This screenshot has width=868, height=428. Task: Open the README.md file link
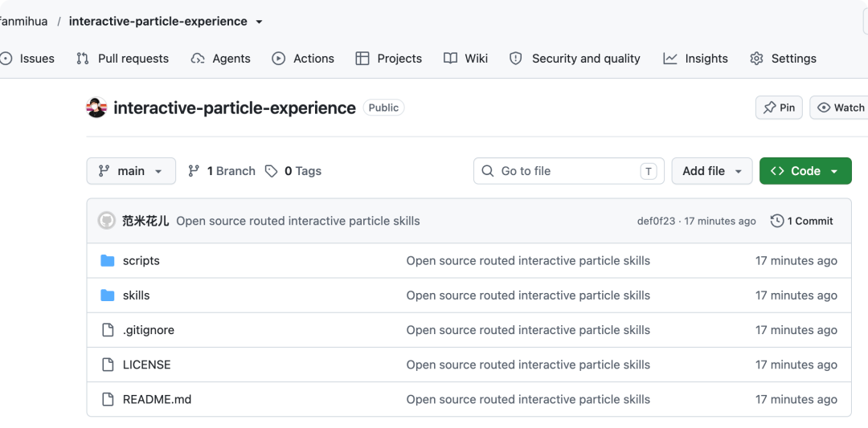(x=158, y=399)
